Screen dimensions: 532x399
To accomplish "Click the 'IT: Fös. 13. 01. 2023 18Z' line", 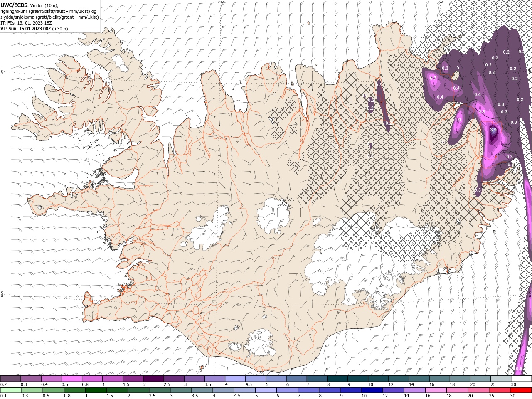I will click(27, 23).
